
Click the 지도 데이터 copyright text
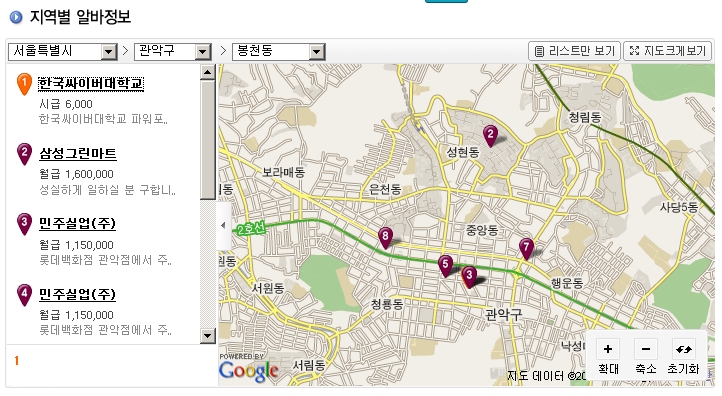point(547,376)
